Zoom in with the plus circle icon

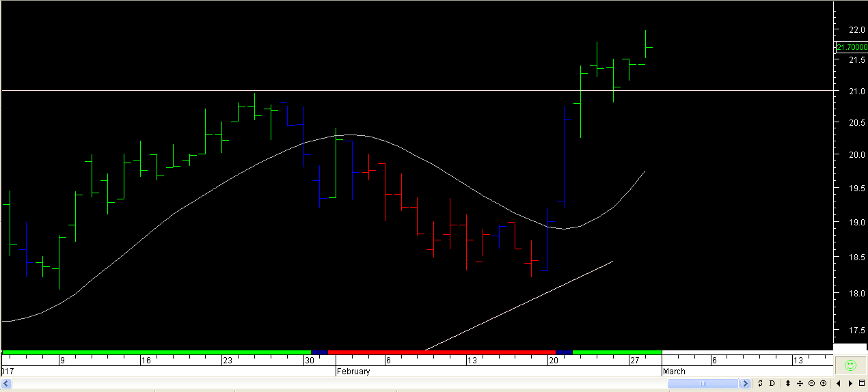pos(823,383)
